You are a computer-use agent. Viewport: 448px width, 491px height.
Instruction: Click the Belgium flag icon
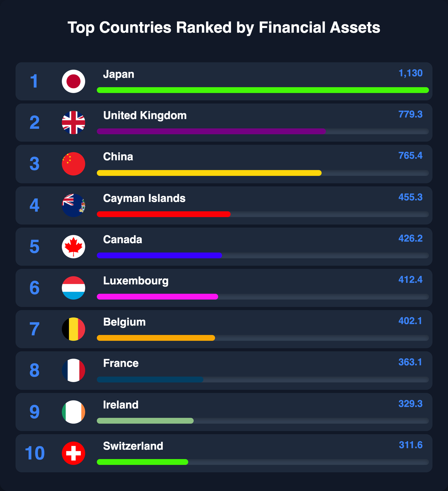[73, 329]
